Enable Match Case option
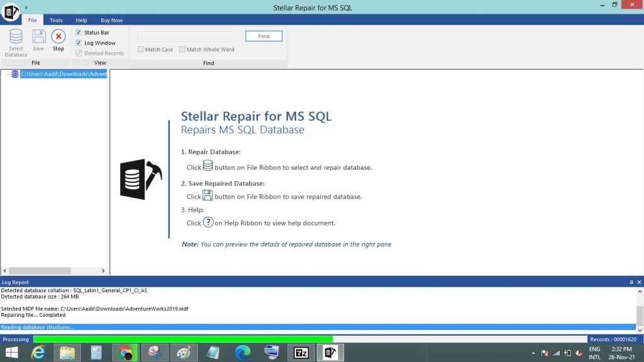Image resolution: width=644 pixels, height=362 pixels. (x=141, y=49)
